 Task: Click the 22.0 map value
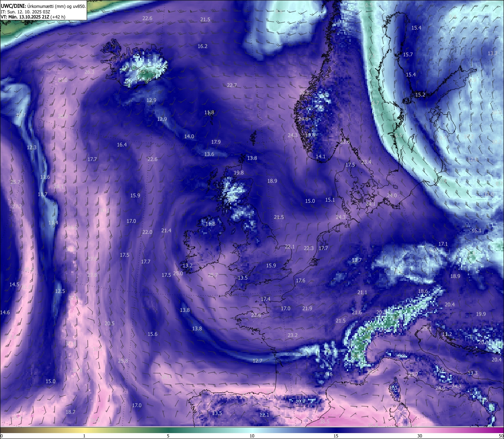(x=147, y=232)
